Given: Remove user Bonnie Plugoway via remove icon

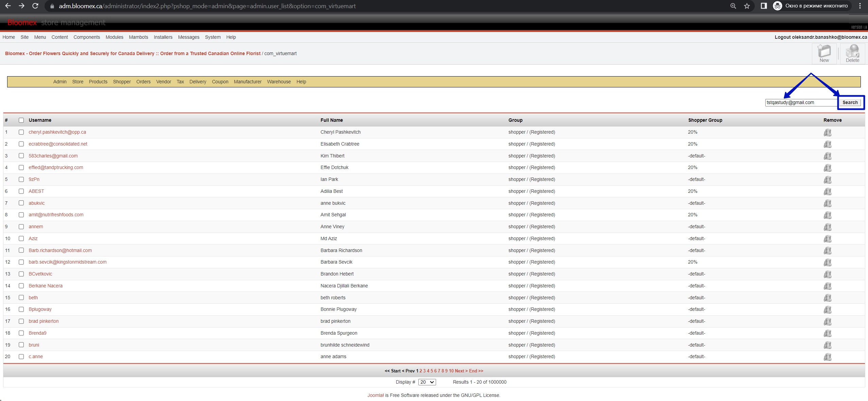Looking at the screenshot, I should (x=828, y=310).
